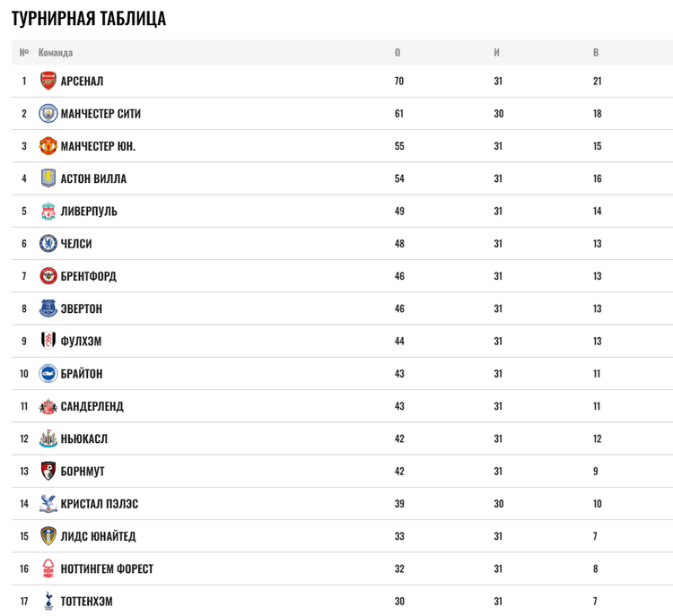Go to ЛИДС ЮНАЙТЕД team page

tap(99, 536)
